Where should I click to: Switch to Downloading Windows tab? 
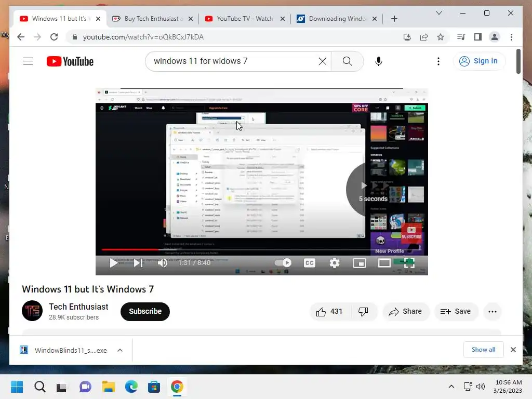pos(336,19)
